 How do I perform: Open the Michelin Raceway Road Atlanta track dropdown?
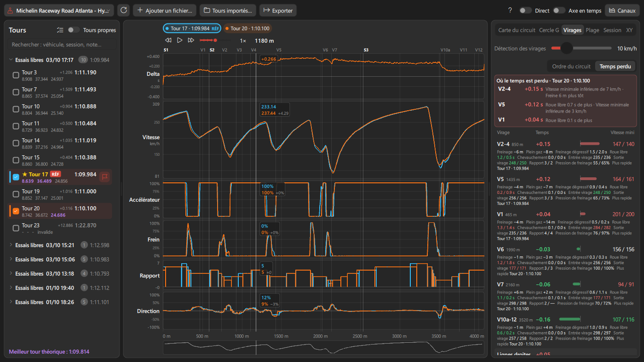point(59,10)
